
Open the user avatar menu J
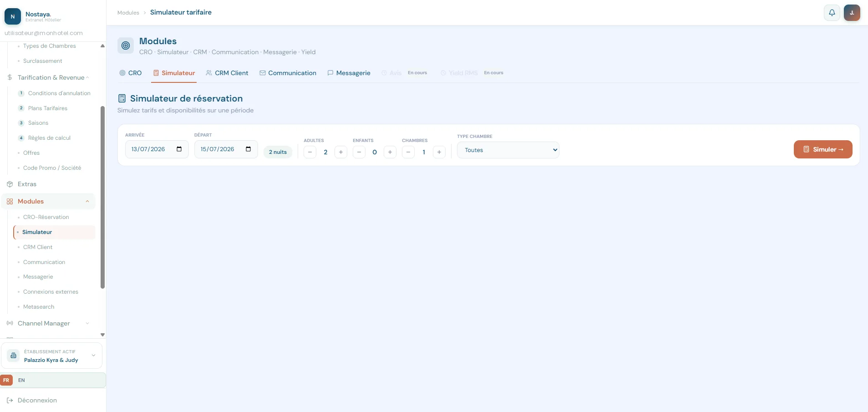point(852,13)
